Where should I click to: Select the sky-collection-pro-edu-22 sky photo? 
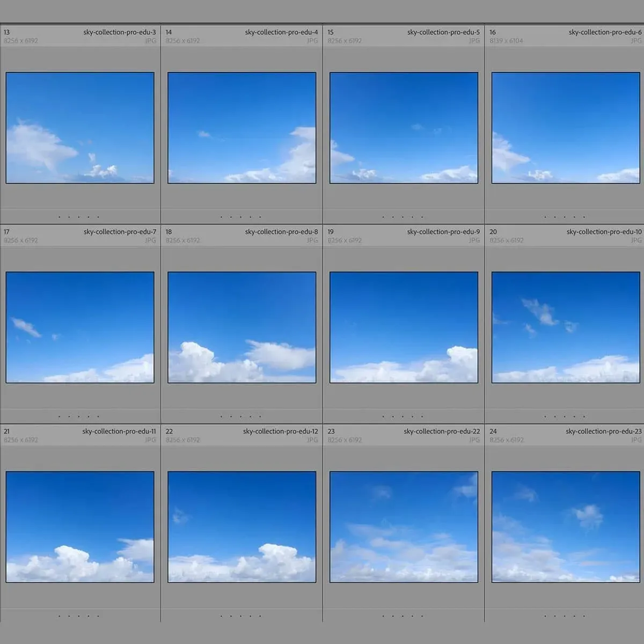[404, 527]
